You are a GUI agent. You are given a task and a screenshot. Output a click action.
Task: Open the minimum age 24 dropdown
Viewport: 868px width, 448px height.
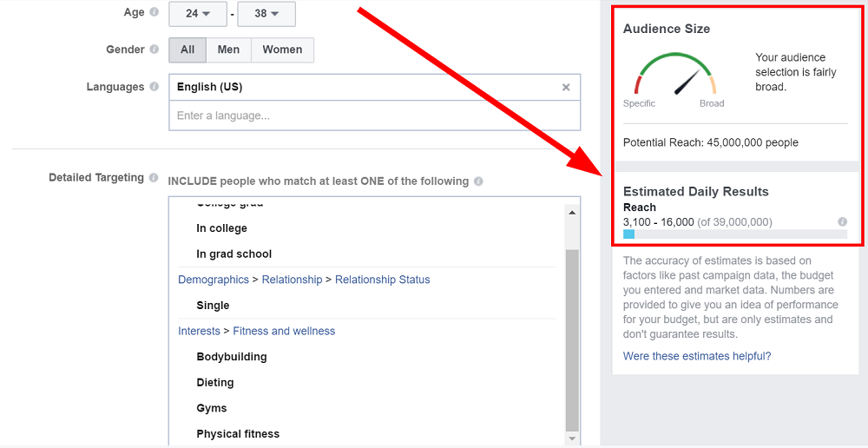pyautogui.click(x=197, y=14)
